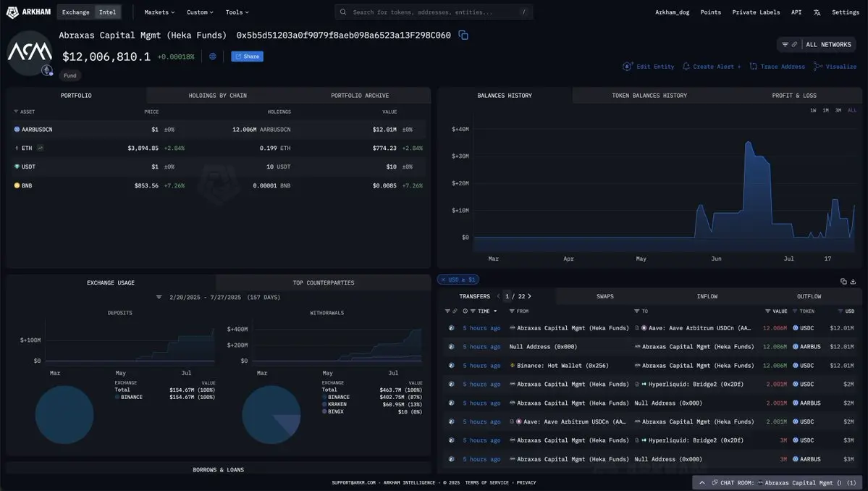The image size is (868, 491).
Task: Open the Arkham logo home link
Action: 28,12
